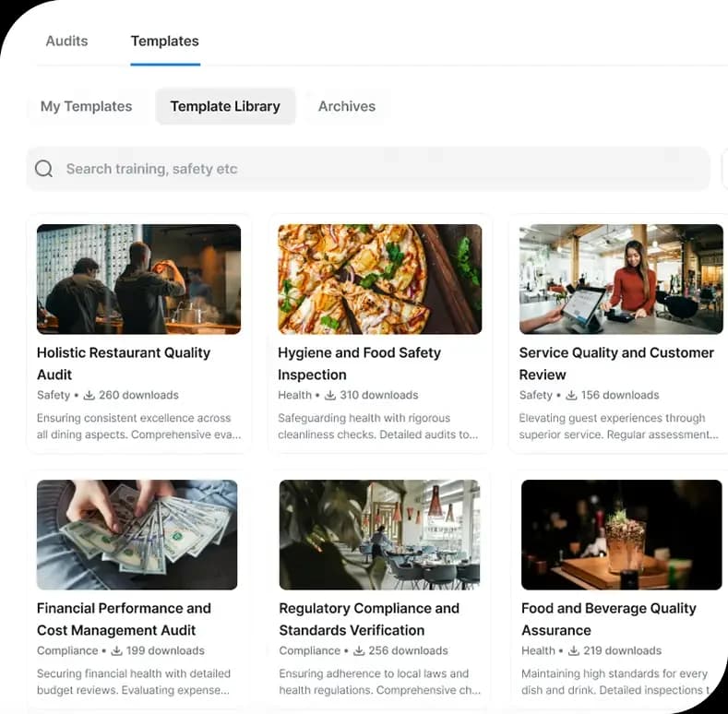Click Regulatory Compliance and Standards Verification title
Viewport: 728px width, 714px height.
(x=369, y=619)
